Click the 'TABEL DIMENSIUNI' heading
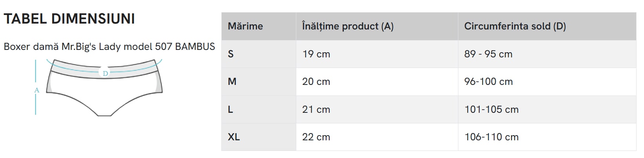 (x=69, y=19)
